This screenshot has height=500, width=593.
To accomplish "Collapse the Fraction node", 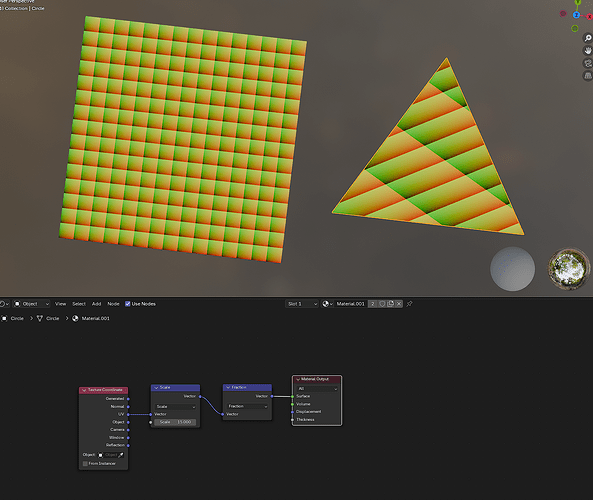I will pos(228,388).
